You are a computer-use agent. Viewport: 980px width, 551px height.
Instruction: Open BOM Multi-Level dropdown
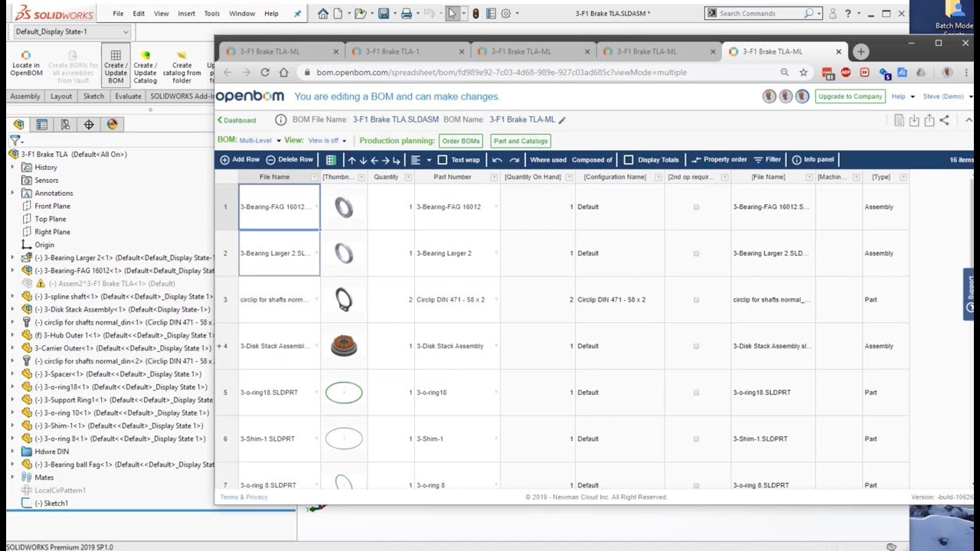[x=260, y=141]
